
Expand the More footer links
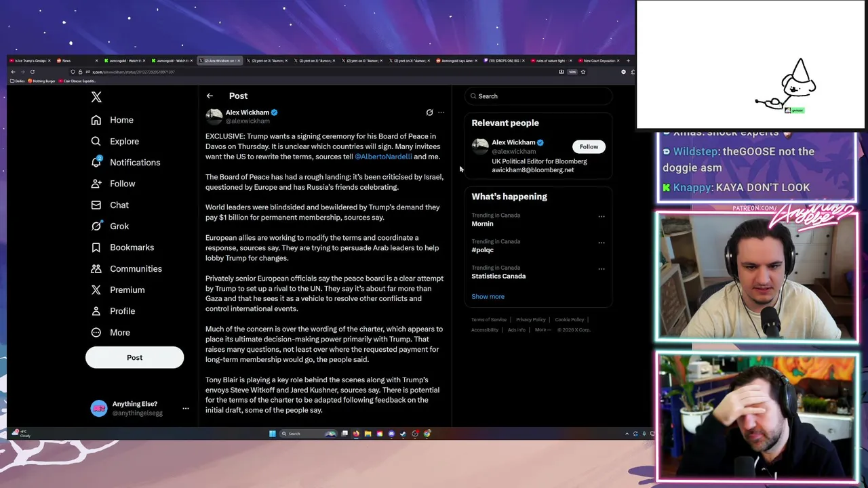pos(542,330)
